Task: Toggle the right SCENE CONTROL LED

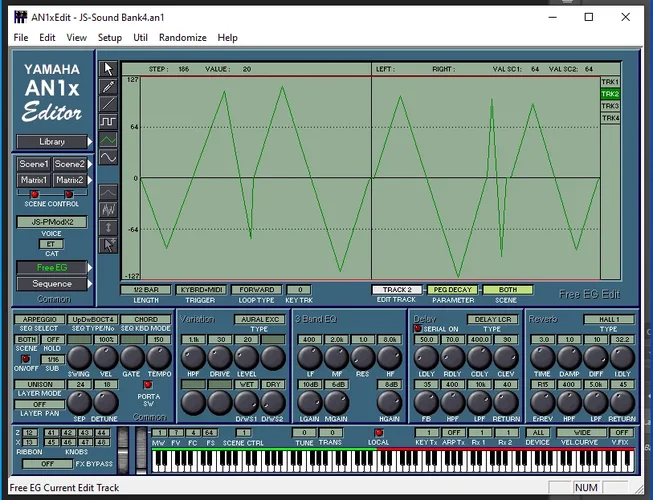Action: pyautogui.click(x=69, y=194)
